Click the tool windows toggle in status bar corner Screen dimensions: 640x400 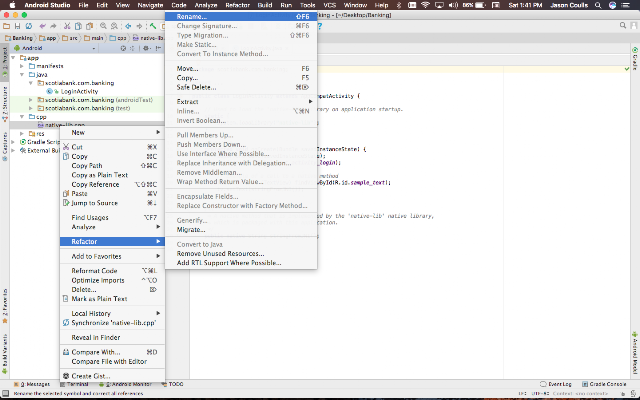[x=5, y=393]
